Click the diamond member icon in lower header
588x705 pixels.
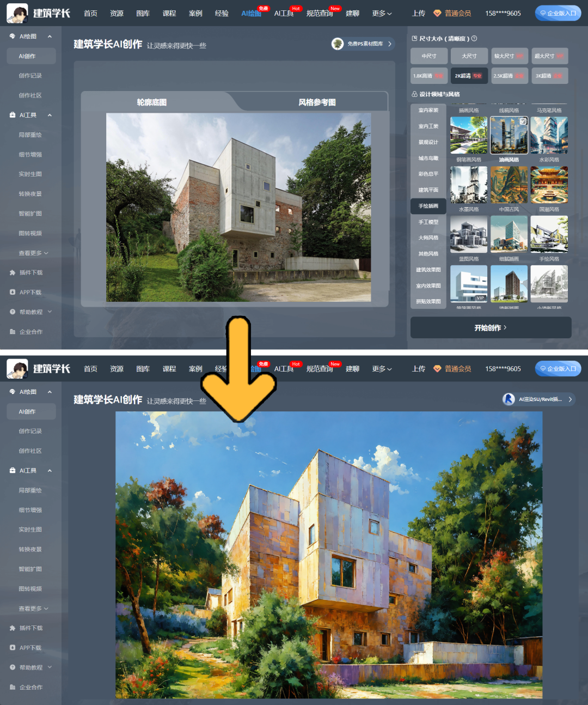[x=437, y=369]
